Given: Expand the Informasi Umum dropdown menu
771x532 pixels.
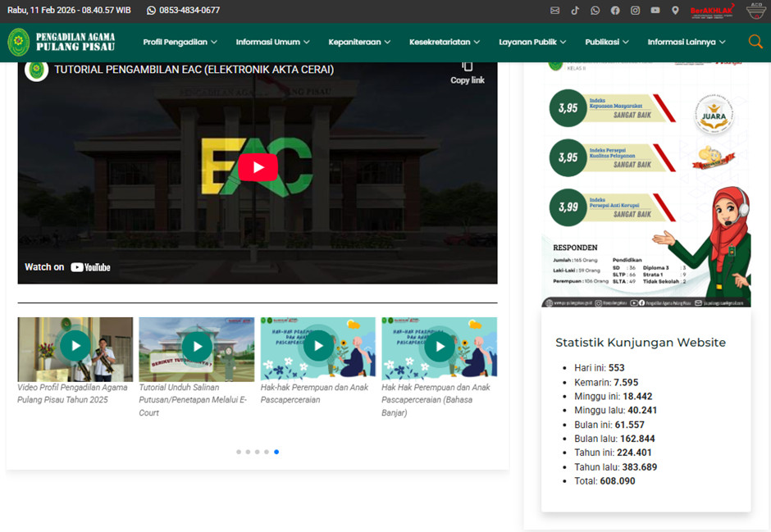Looking at the screenshot, I should click(272, 42).
